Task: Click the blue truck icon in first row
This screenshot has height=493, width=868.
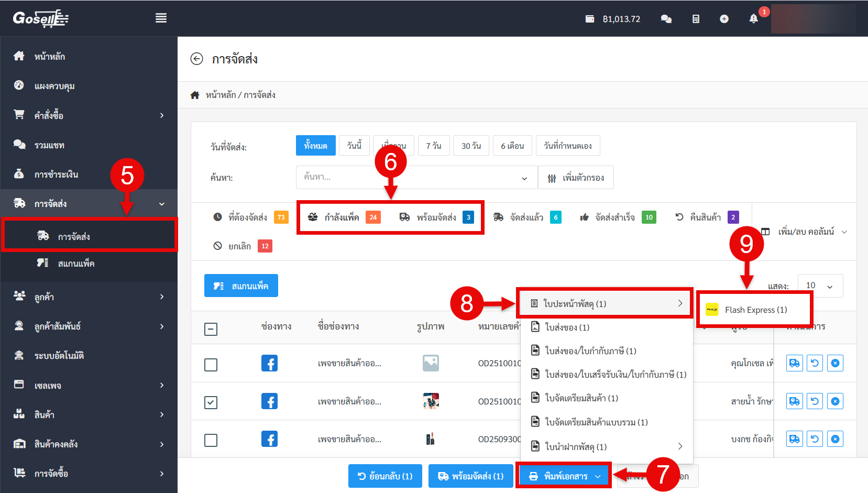Action: click(794, 363)
